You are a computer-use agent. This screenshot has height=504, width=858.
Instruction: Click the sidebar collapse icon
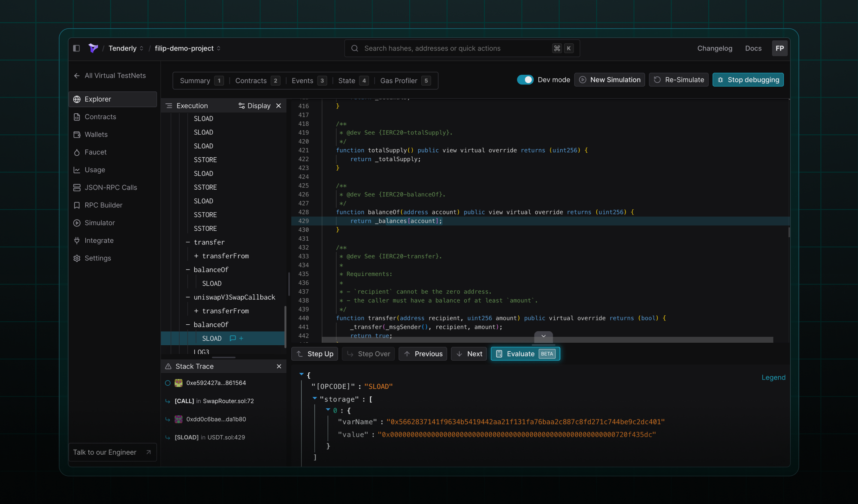click(76, 48)
